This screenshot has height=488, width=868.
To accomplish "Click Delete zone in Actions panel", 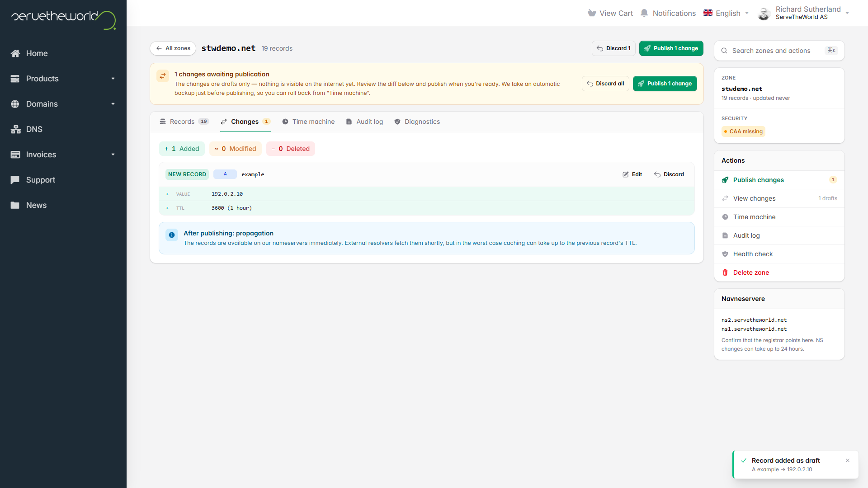I will [779, 272].
